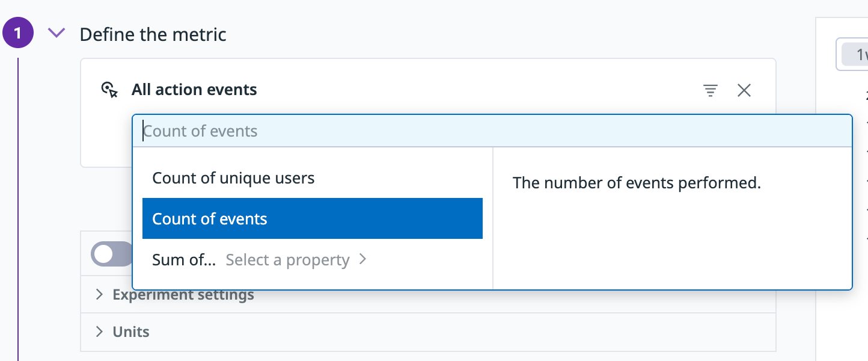
Task: Click the Experiment settings chevron arrow
Action: 100,295
